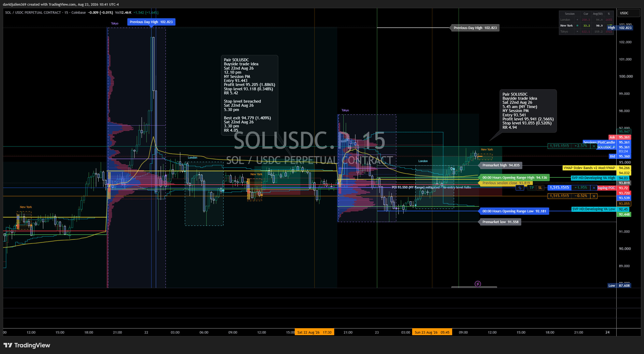Screen dimensions: 644x354
Task: Click the SOL / USDC PERPETUAL CONTRACT title
Action: 33,13
